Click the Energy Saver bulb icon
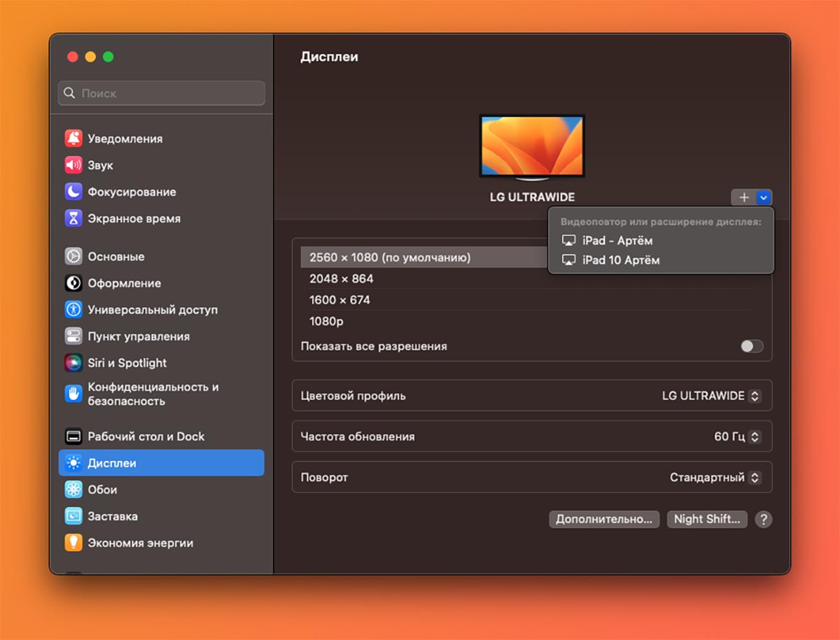This screenshot has height=640, width=840. tap(73, 543)
